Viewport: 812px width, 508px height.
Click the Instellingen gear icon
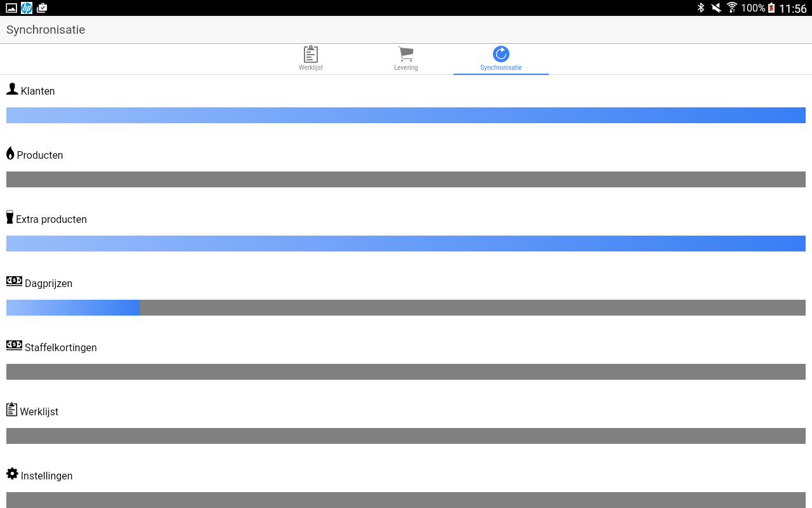(x=12, y=474)
